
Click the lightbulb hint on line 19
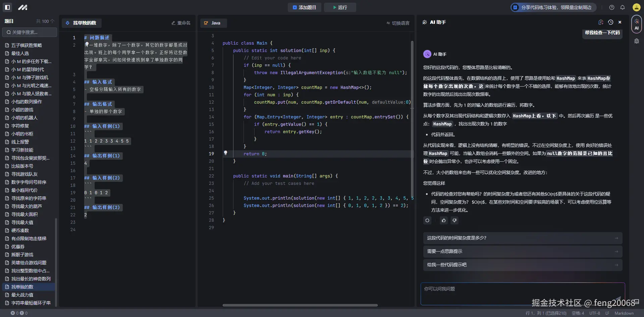pyautogui.click(x=225, y=153)
